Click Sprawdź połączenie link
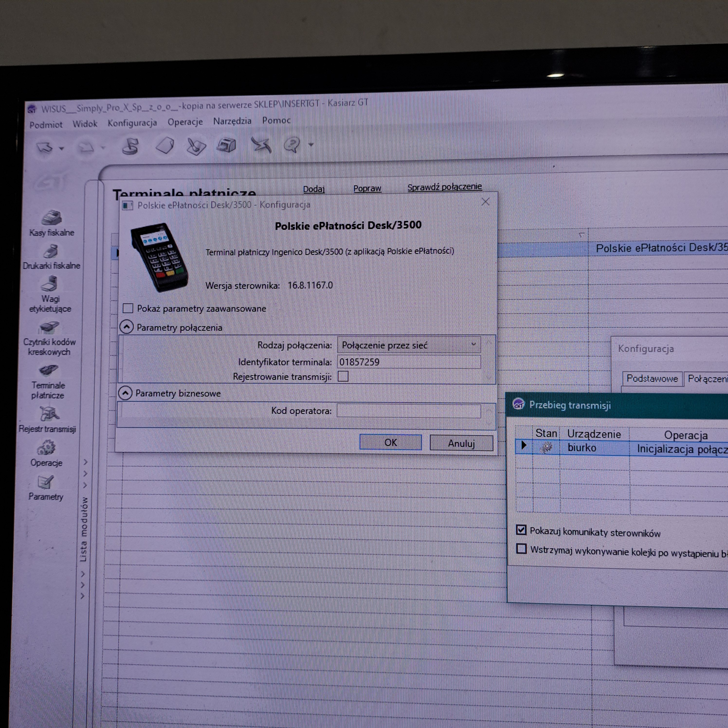The image size is (728, 728). coord(444,187)
